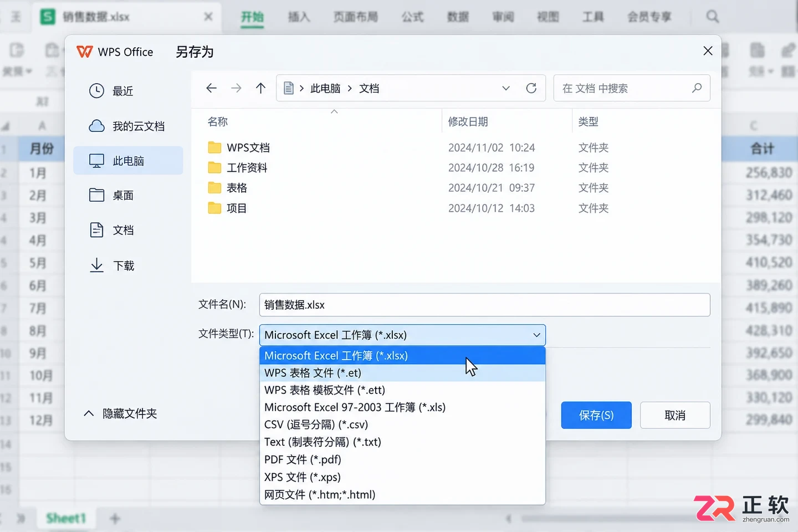The width and height of the screenshot is (798, 532).
Task: Click the document icon in address bar
Action: point(288,88)
